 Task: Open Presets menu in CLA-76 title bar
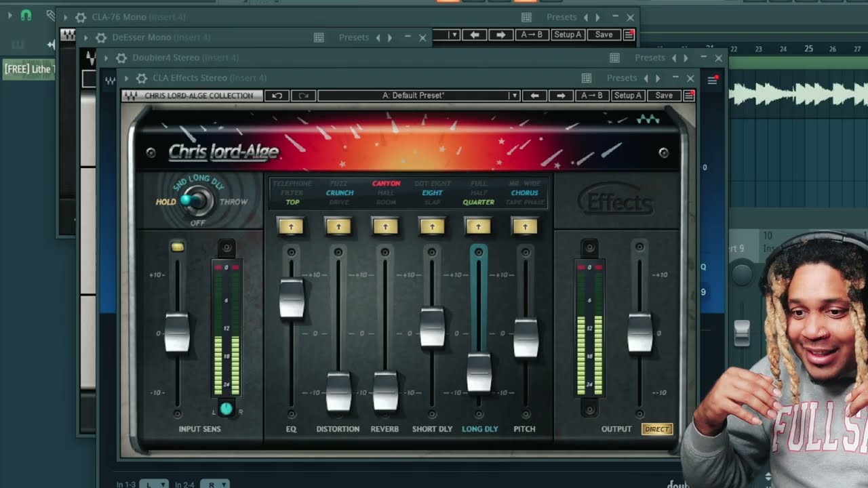(x=561, y=17)
